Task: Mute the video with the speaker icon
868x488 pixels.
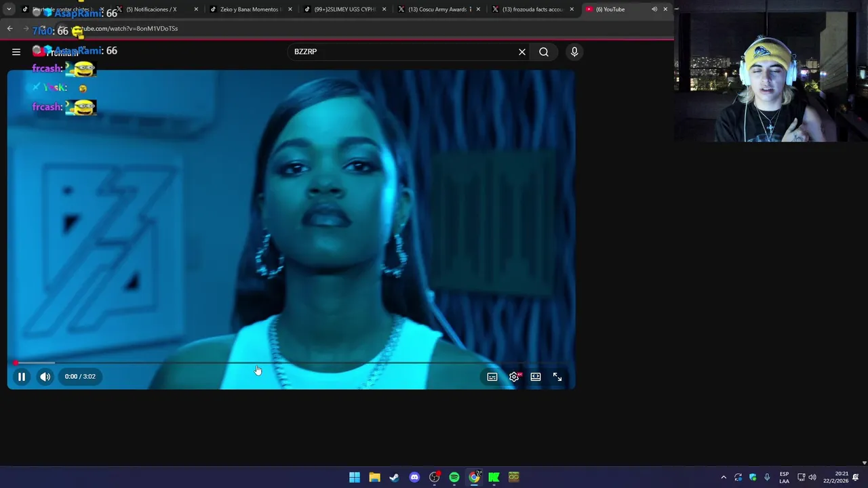Action: tap(45, 377)
